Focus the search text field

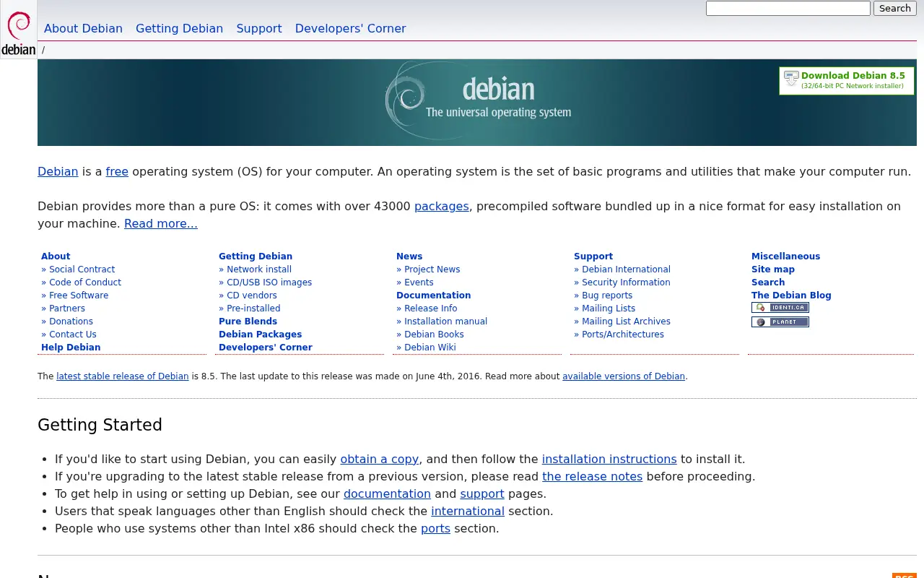(788, 9)
